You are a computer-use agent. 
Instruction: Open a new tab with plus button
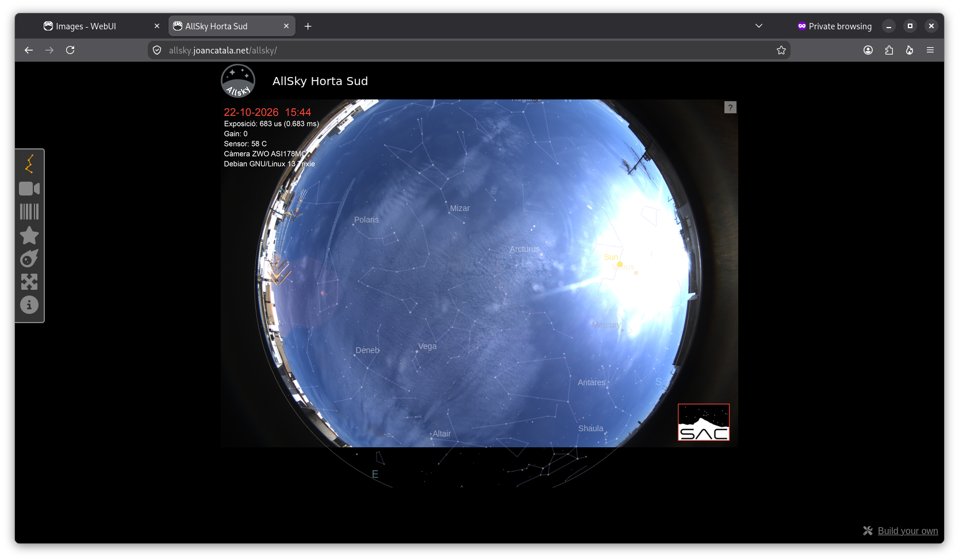point(308,26)
